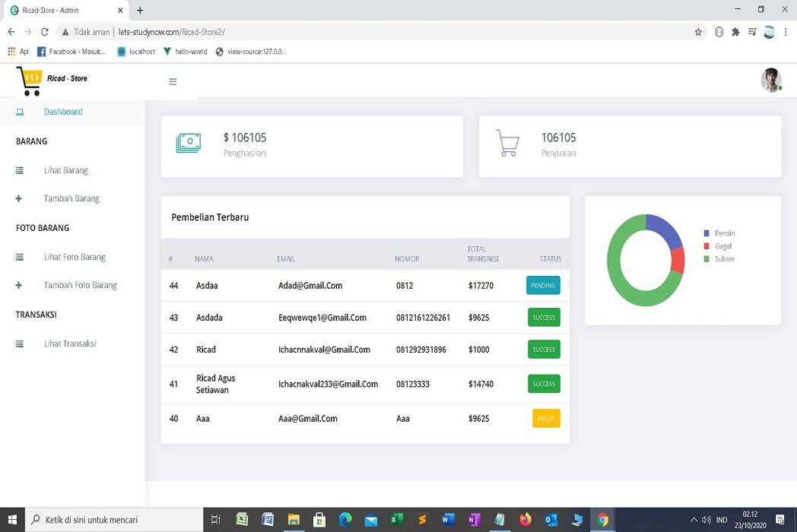Click plus icon beside Tambah Foto Barang

(19, 285)
